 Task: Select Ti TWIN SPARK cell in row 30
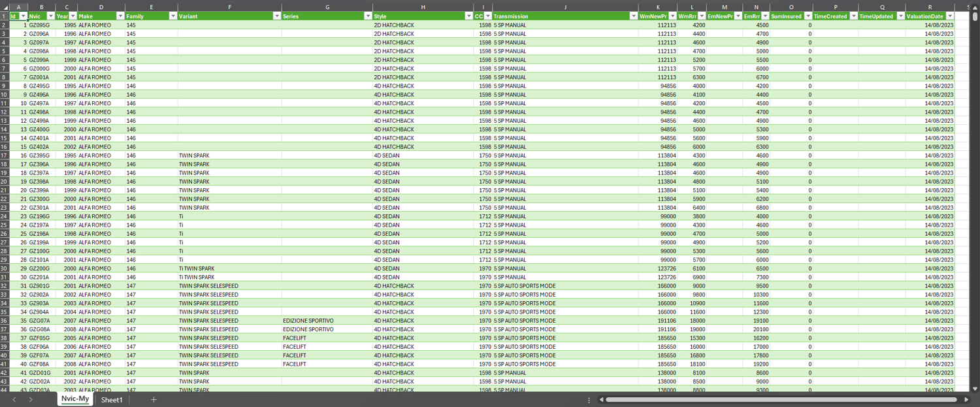click(229, 269)
